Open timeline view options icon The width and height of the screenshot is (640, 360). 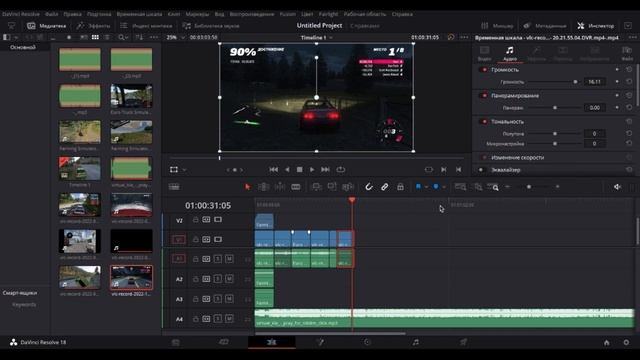pyautogui.click(x=174, y=187)
